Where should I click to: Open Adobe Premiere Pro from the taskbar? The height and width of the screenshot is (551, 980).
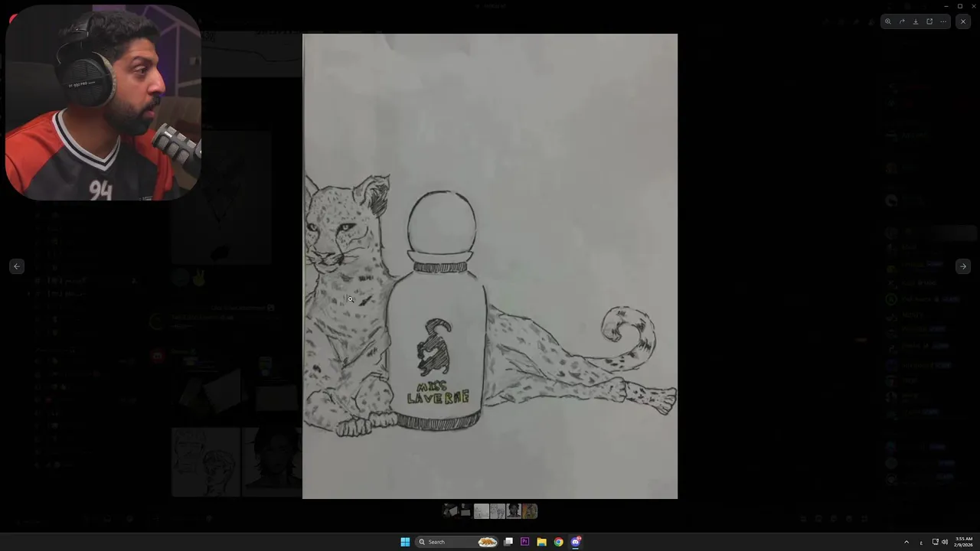pos(524,542)
